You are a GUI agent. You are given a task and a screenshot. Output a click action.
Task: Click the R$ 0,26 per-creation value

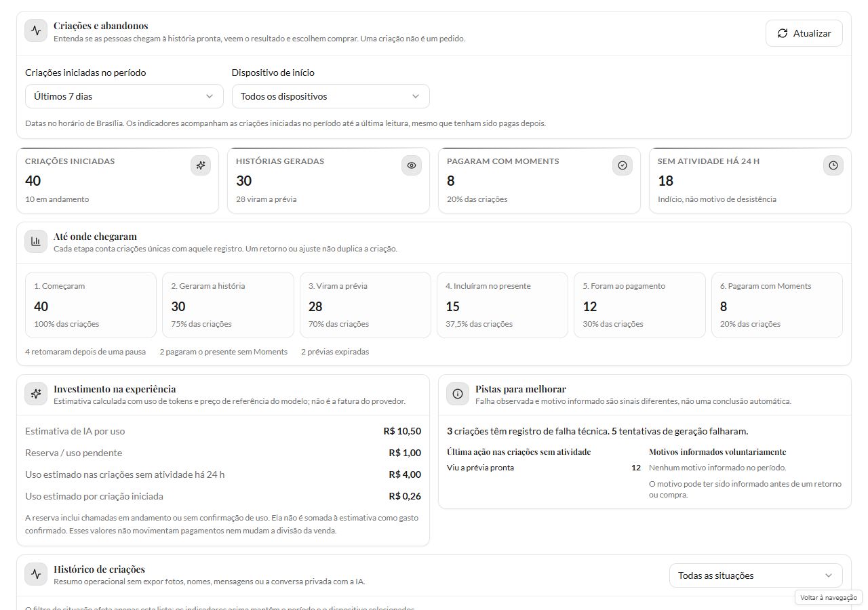[x=405, y=496]
